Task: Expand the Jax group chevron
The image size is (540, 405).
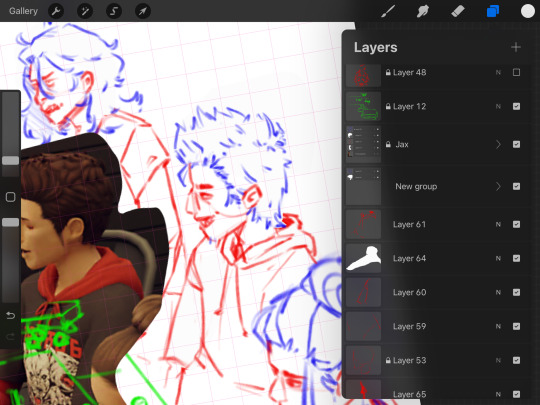Action: tap(498, 144)
